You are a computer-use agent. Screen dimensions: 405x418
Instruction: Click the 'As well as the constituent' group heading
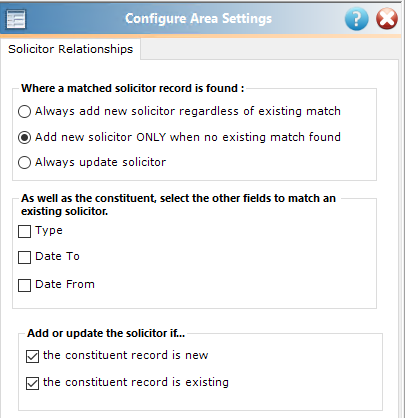[x=178, y=205]
